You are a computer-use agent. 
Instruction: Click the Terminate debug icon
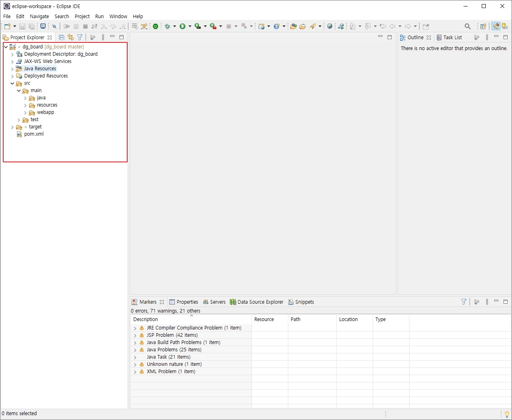85,26
